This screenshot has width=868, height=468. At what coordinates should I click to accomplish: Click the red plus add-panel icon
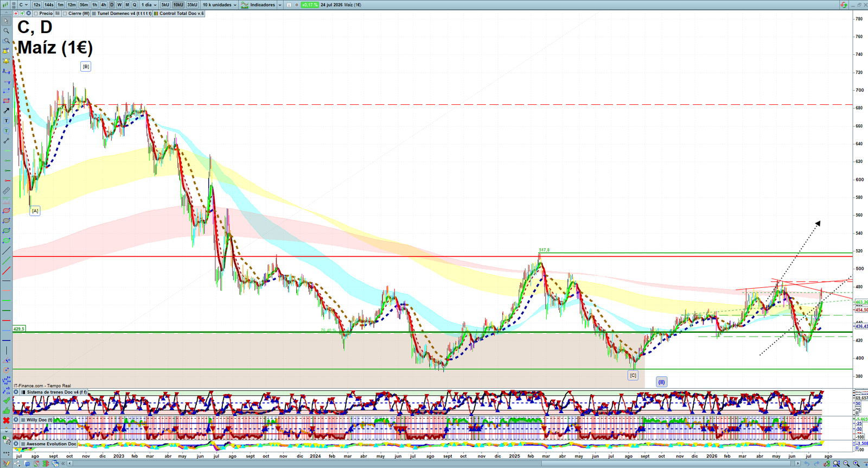(x=16, y=13)
